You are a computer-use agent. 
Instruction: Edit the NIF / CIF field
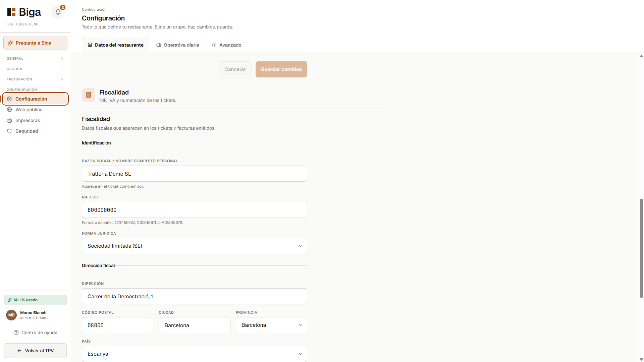(195, 210)
